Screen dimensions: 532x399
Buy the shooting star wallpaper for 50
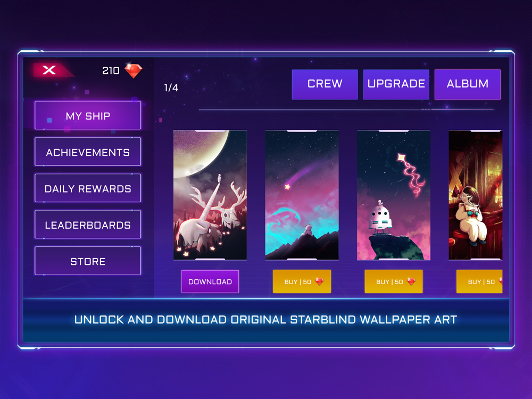coord(302,281)
